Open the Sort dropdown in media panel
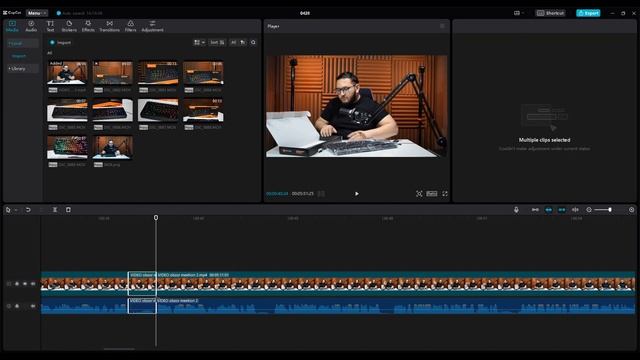 click(x=217, y=42)
